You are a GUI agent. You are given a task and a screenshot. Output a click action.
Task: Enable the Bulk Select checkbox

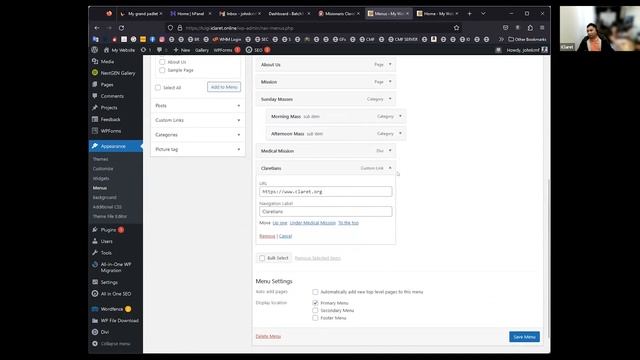click(262, 258)
